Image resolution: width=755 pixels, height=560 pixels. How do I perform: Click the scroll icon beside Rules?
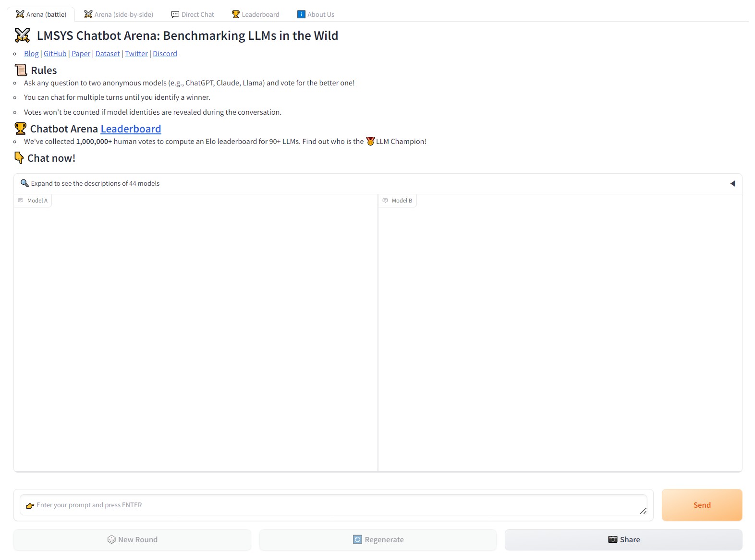coord(21,70)
